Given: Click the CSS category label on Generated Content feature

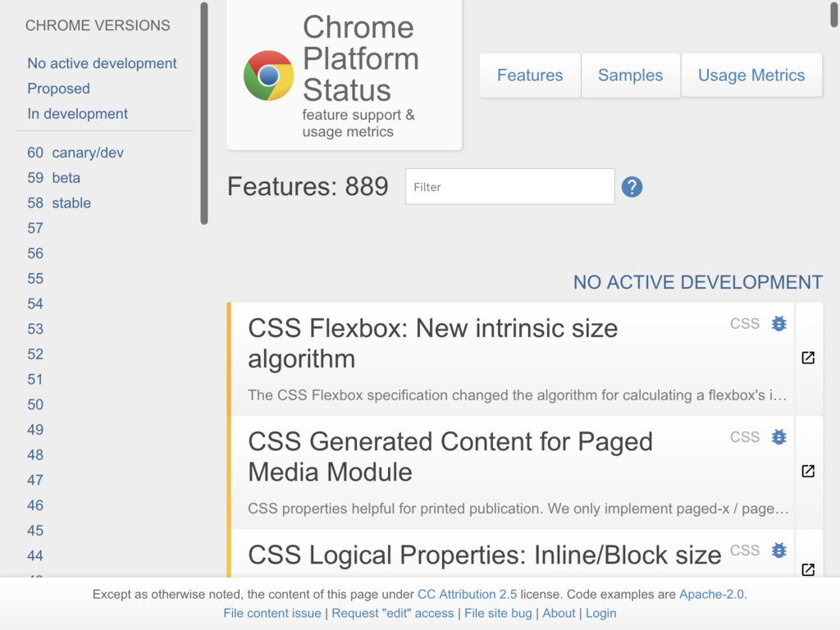Looking at the screenshot, I should [x=745, y=437].
